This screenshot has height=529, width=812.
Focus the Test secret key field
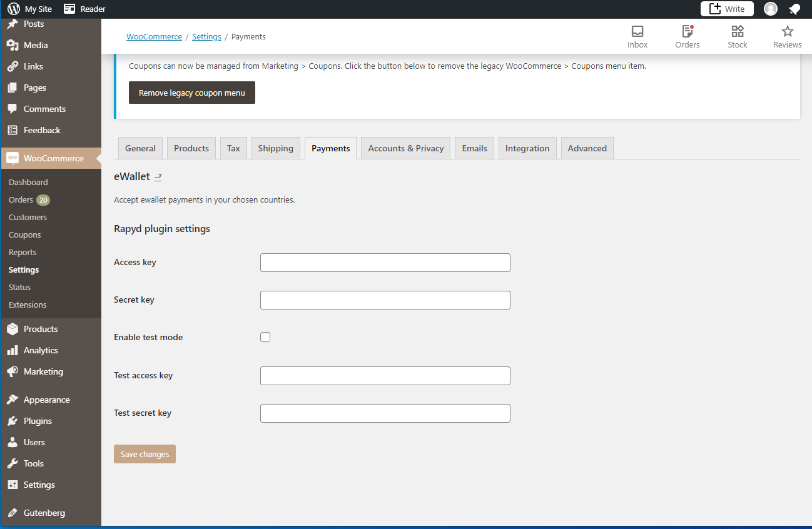click(385, 413)
